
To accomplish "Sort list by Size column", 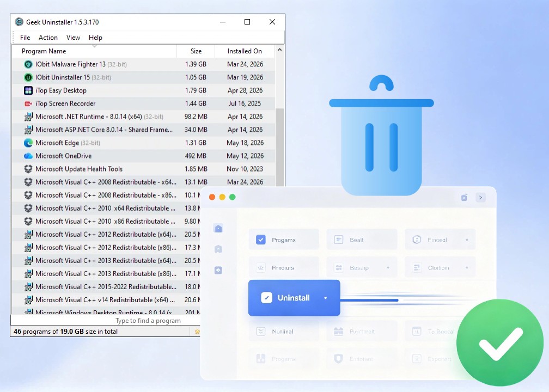I will click(196, 51).
